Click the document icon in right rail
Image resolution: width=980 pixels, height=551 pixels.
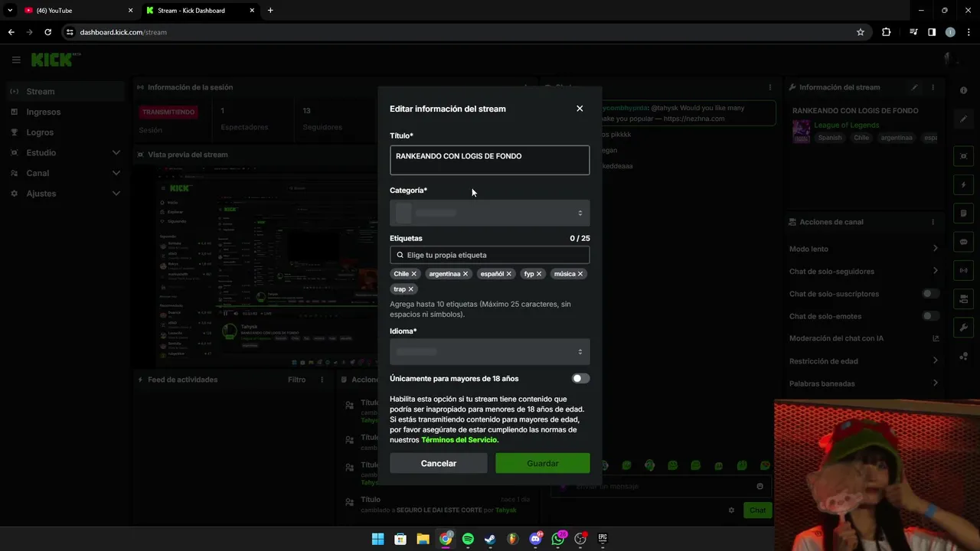[964, 214]
